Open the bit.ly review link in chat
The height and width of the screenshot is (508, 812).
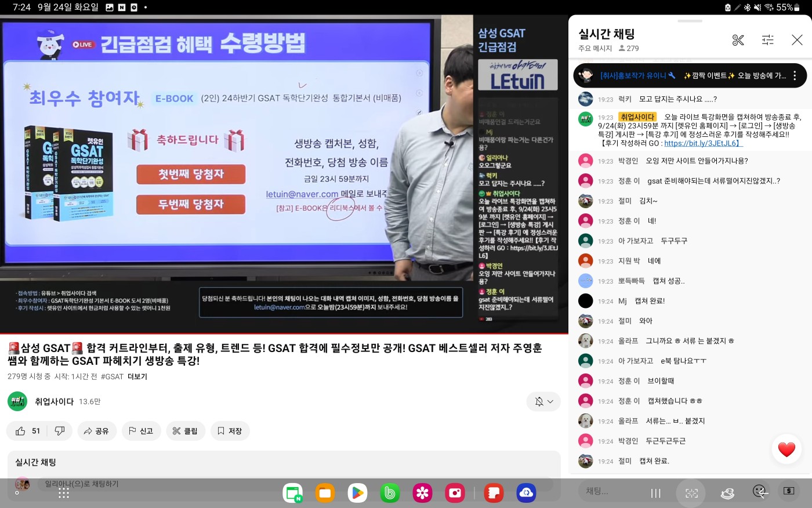click(x=702, y=143)
